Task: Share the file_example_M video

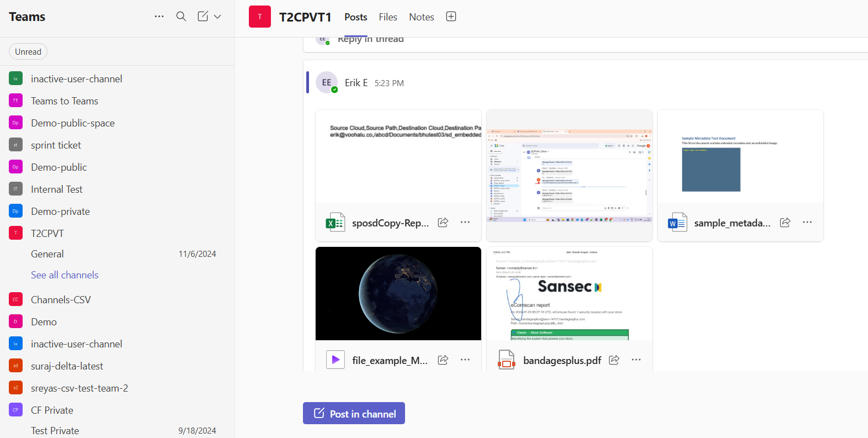Action: click(x=443, y=360)
